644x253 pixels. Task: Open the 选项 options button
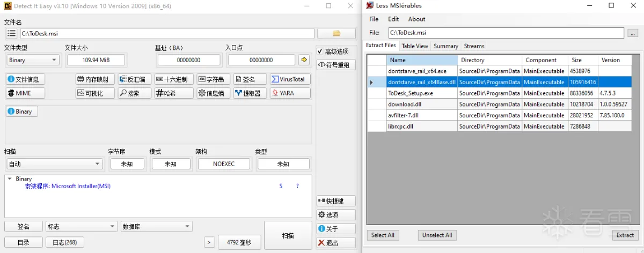336,215
